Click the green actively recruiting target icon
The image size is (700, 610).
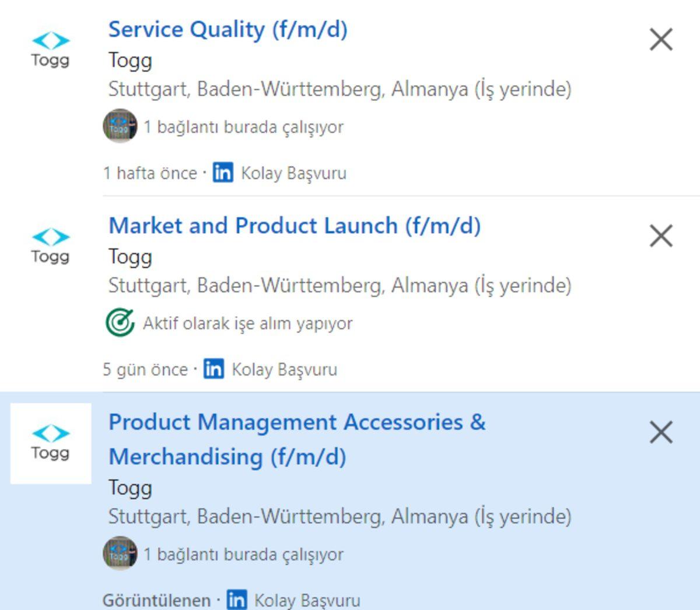click(x=120, y=321)
